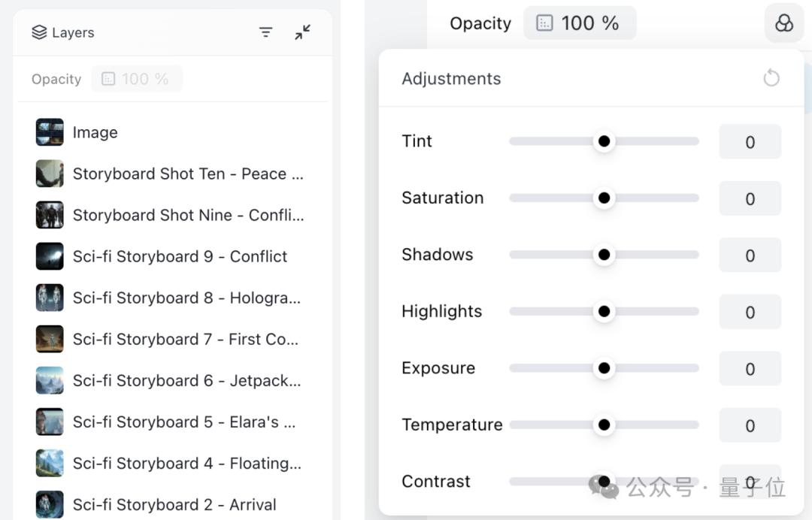Click the Temperature value input field

(x=750, y=425)
